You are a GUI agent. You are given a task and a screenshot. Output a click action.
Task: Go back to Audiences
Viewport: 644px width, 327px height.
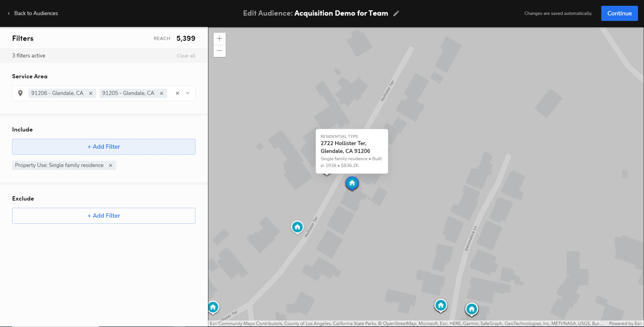(x=33, y=13)
